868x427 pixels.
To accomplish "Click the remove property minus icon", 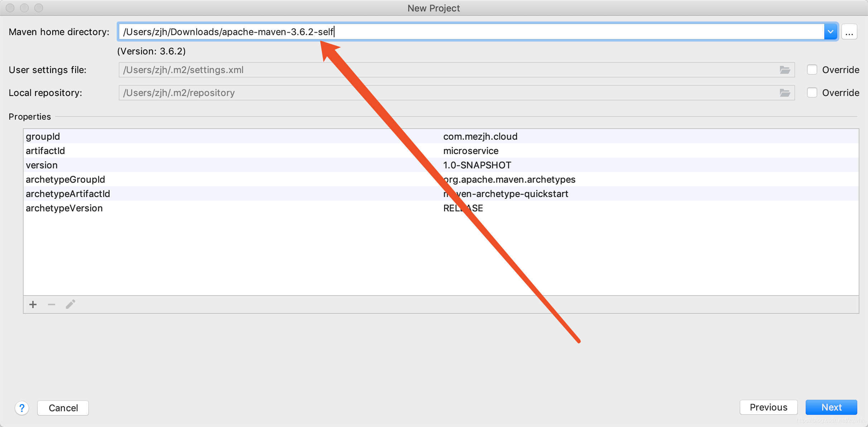I will (x=52, y=304).
